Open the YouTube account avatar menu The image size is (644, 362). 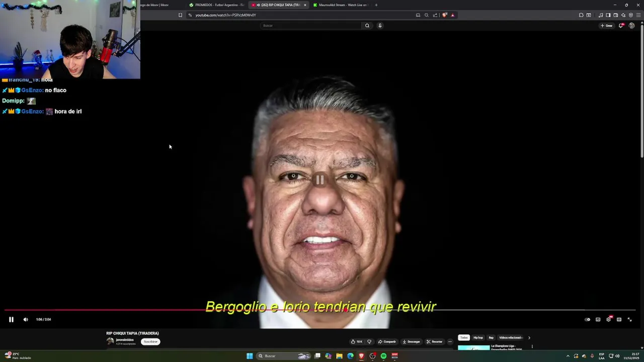[x=631, y=26]
